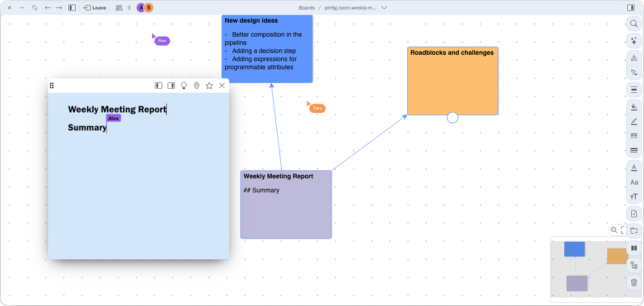
Task: Open the line style dashed dropdown
Action: (x=634, y=136)
